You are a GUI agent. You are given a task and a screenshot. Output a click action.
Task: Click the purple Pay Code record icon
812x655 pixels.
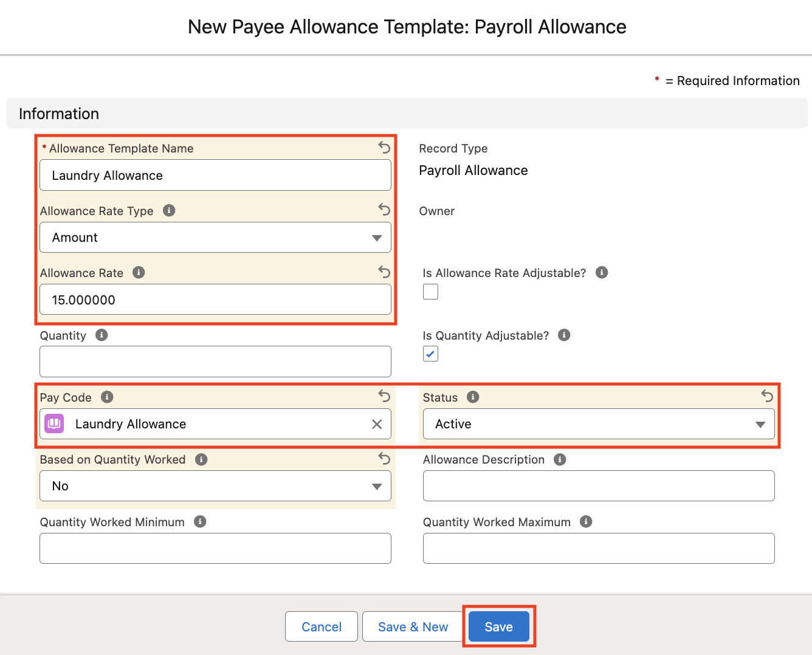[55, 424]
